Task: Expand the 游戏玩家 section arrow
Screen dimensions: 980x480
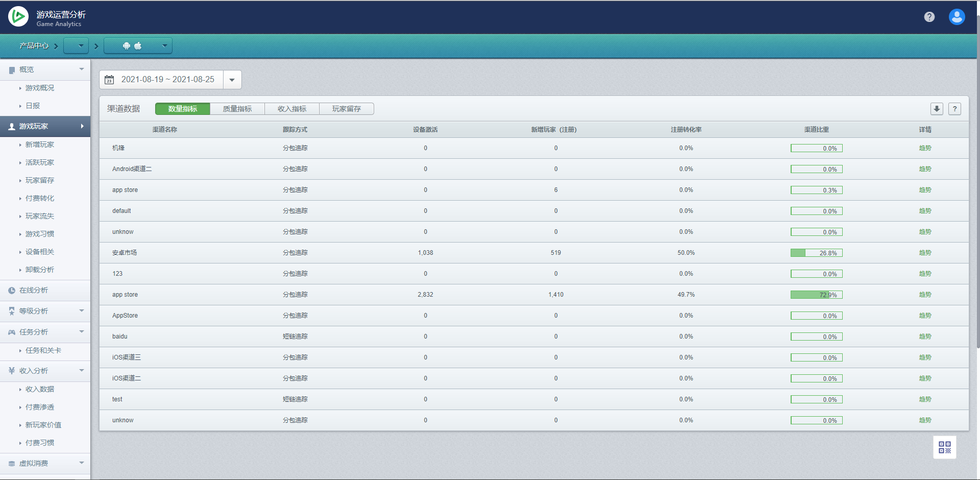Action: pos(82,126)
